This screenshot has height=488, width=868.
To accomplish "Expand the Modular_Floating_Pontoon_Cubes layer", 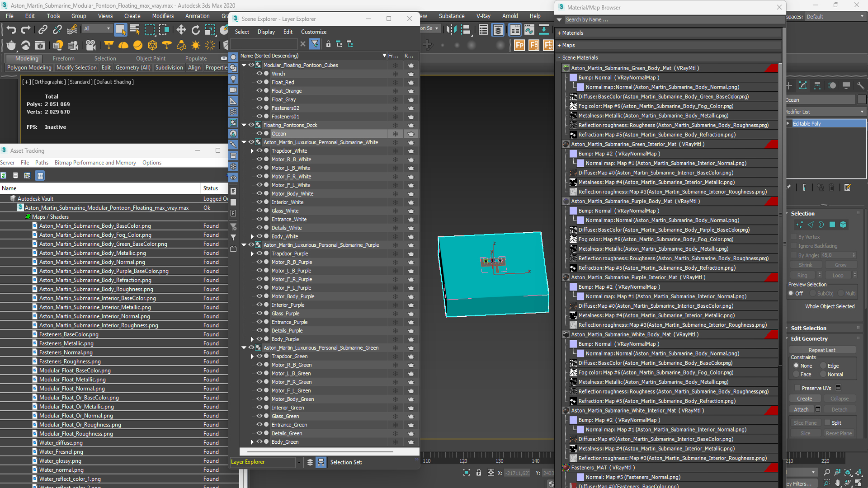I will tap(243, 65).
